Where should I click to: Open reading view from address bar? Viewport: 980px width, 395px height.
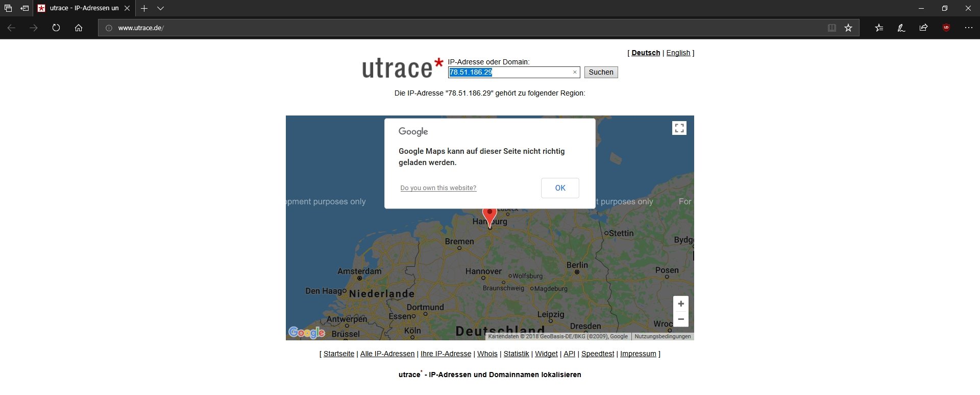[x=832, y=28]
